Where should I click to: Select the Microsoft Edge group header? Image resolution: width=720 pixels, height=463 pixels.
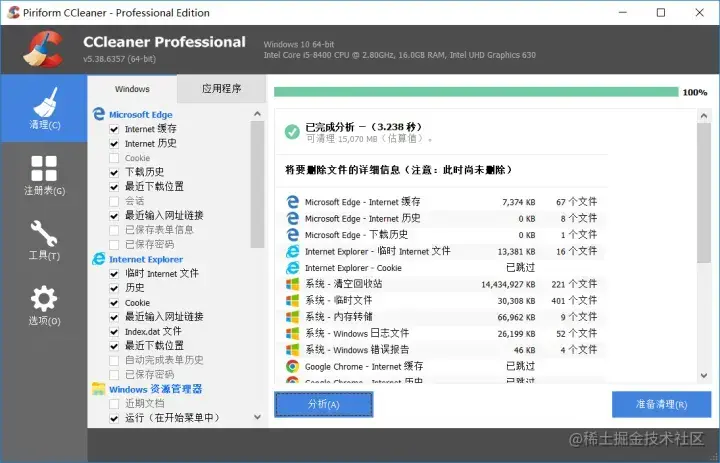[x=141, y=114]
